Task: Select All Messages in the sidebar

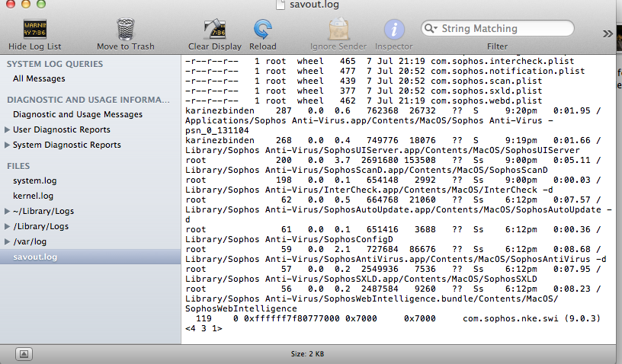Action: tap(39, 78)
